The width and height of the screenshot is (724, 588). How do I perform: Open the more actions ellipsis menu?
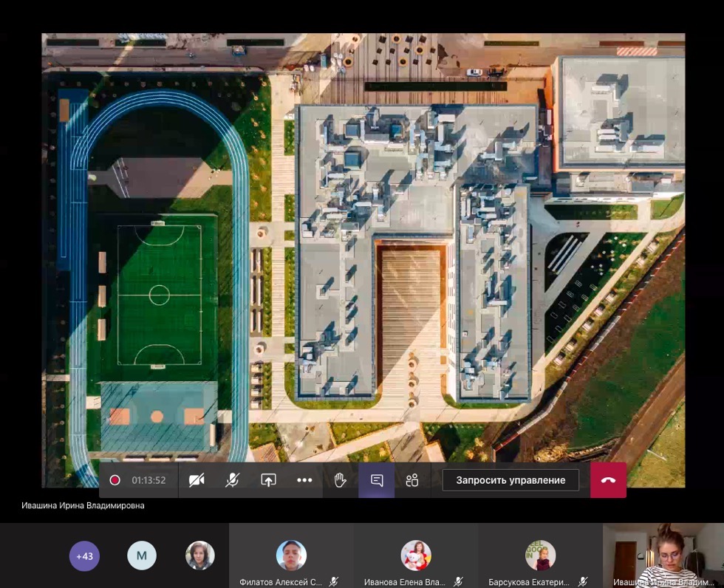304,480
